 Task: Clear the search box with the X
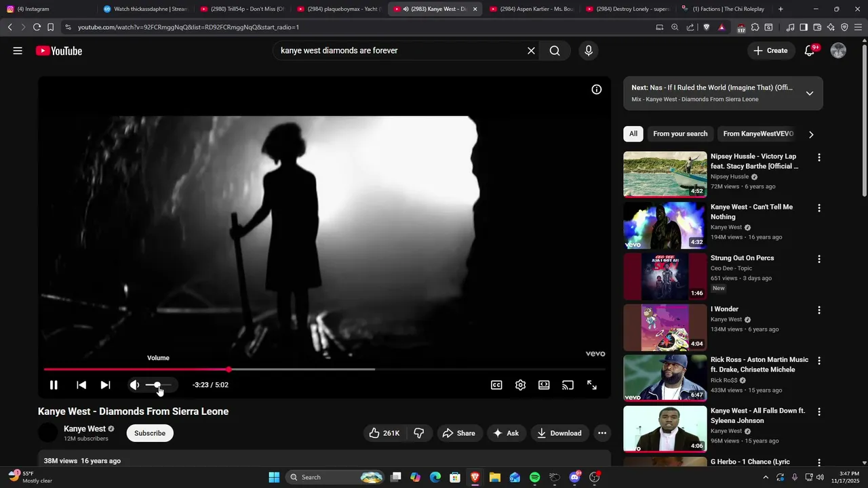(531, 51)
